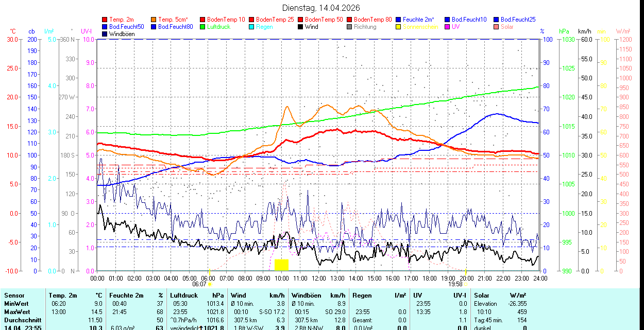The height and width of the screenshot is (330, 644).
Task: Select the Feuchte 2m legend label
Action: point(419,20)
